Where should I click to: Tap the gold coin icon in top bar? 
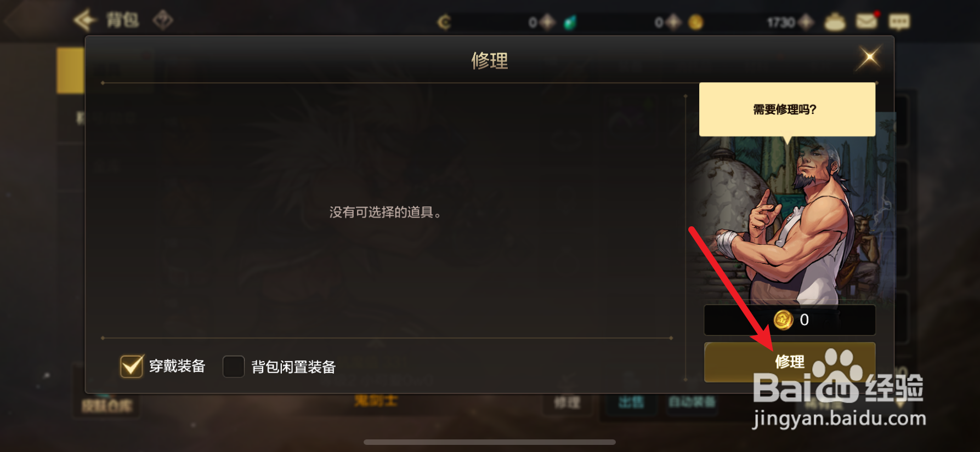pos(695,22)
